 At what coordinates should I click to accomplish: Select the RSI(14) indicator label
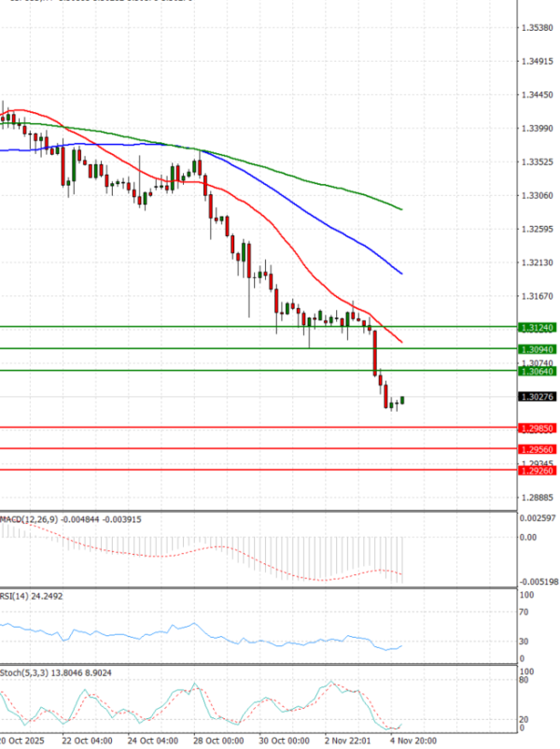point(17,596)
